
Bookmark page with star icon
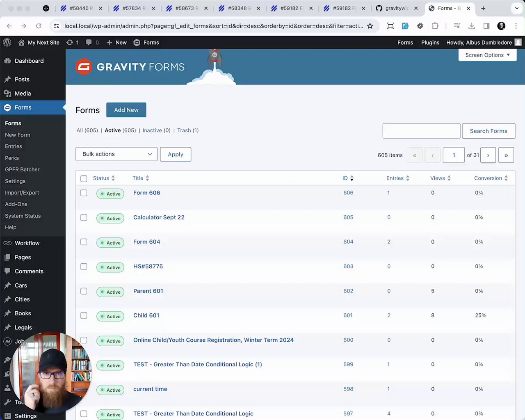click(x=370, y=26)
